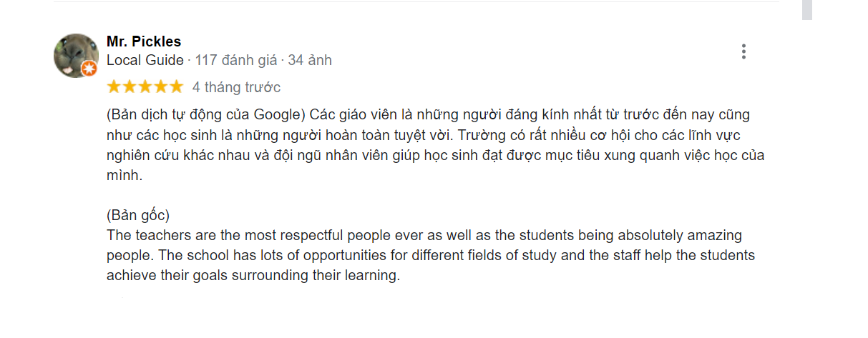Click the orange Local Guide badge icon
The width and height of the screenshot is (868, 338).
[89, 69]
